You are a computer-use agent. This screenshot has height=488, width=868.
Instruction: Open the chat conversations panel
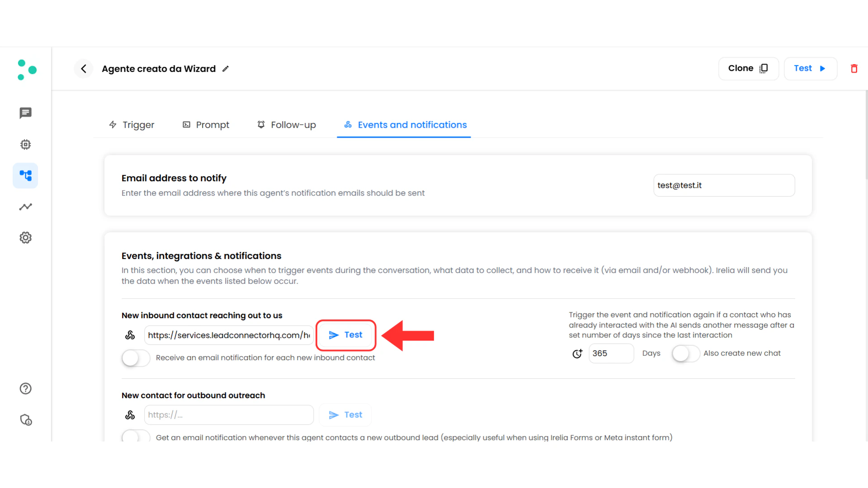click(x=25, y=113)
